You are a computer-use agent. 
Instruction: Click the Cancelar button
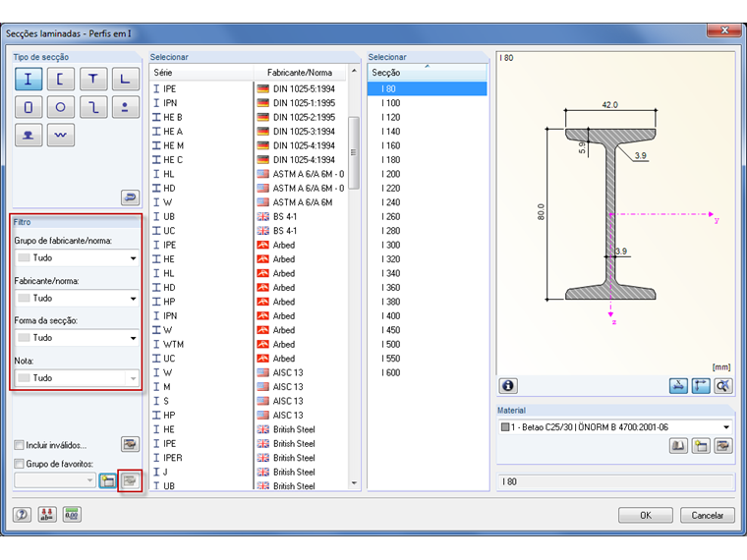(707, 515)
